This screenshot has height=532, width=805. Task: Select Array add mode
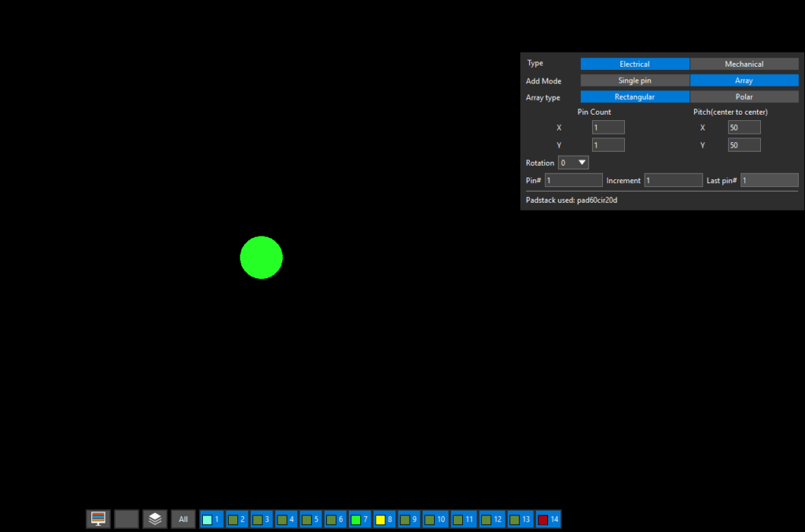(x=744, y=80)
